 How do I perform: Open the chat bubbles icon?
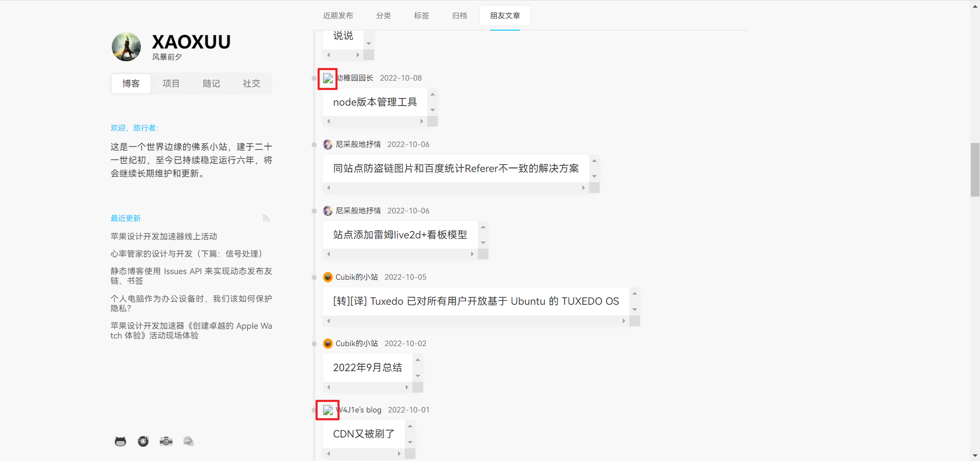tap(188, 441)
